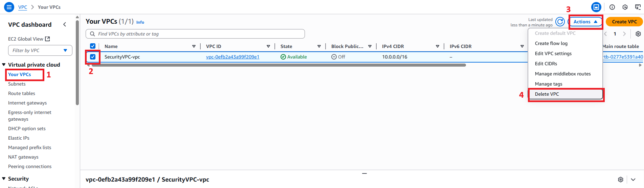
Task: Open EC2 Global View external link icon
Action: point(47,39)
